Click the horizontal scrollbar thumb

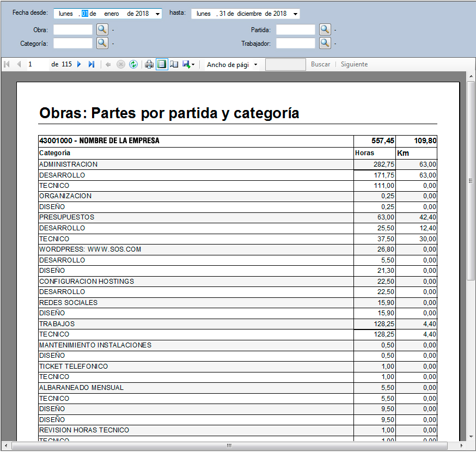point(229,445)
